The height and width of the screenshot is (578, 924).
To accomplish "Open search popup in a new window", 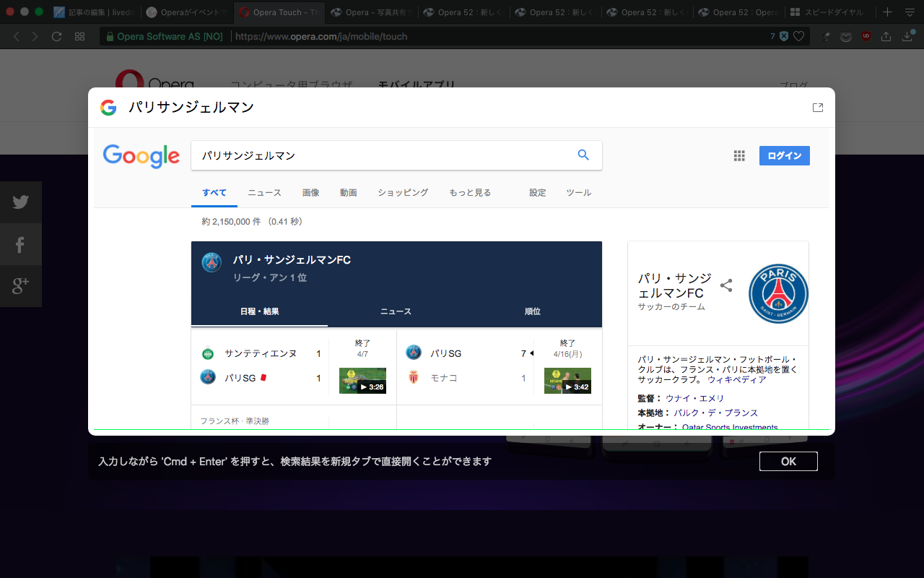I will point(818,108).
